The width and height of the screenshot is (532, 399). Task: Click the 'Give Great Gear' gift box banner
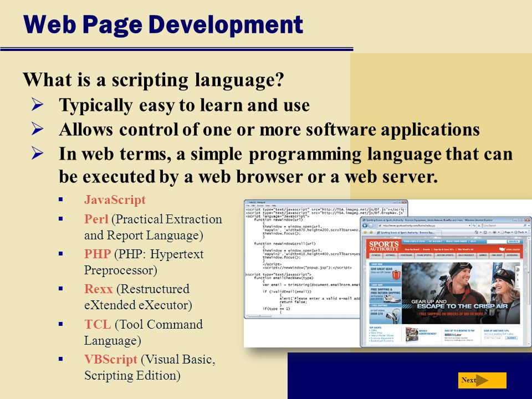point(386,273)
